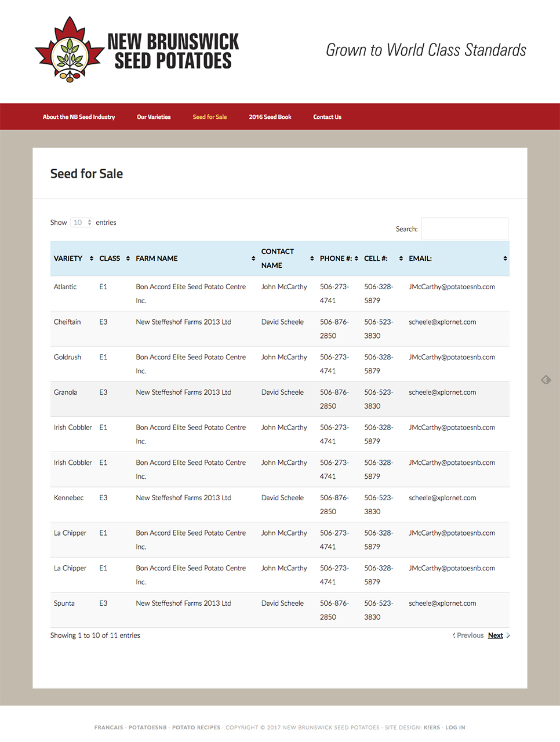Click the floating grey diamond icon beside the table
This screenshot has height=742, width=560.
coord(546,380)
